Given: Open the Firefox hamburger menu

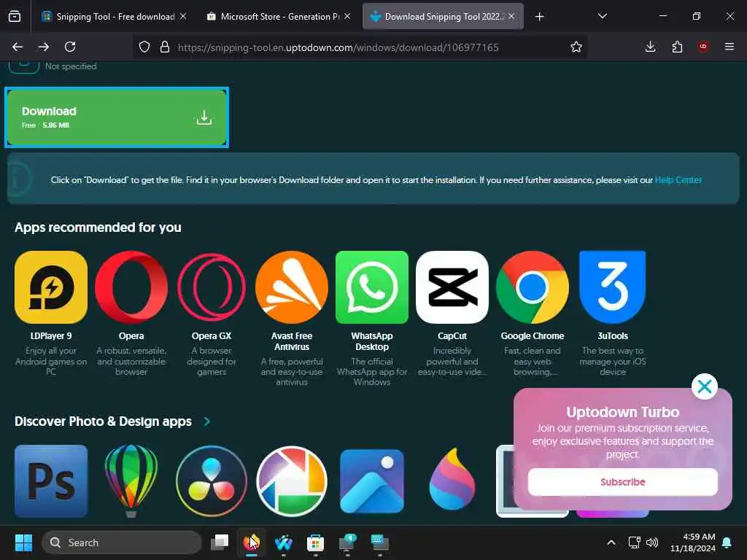Looking at the screenshot, I should (729, 47).
